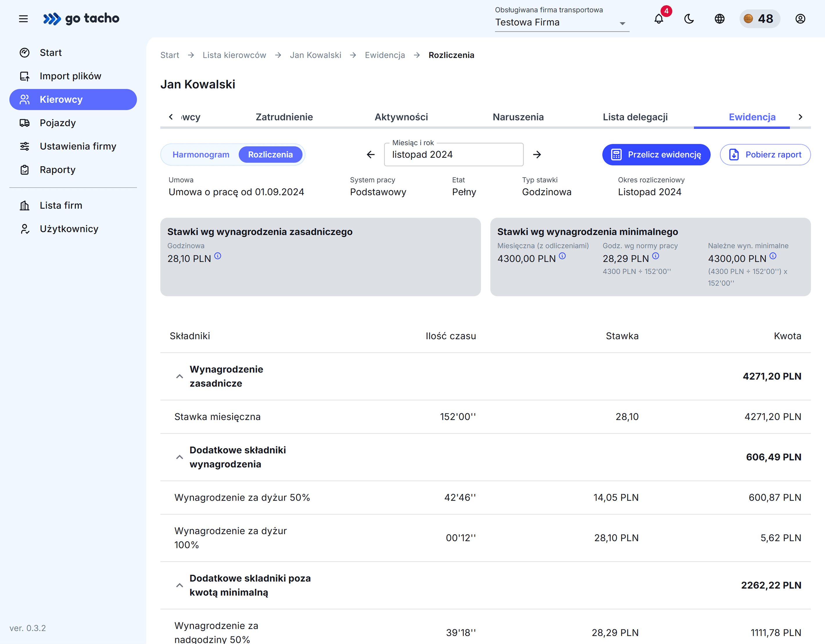Click 2262,22 PLN total amount
The height and width of the screenshot is (644, 825).
pos(771,585)
